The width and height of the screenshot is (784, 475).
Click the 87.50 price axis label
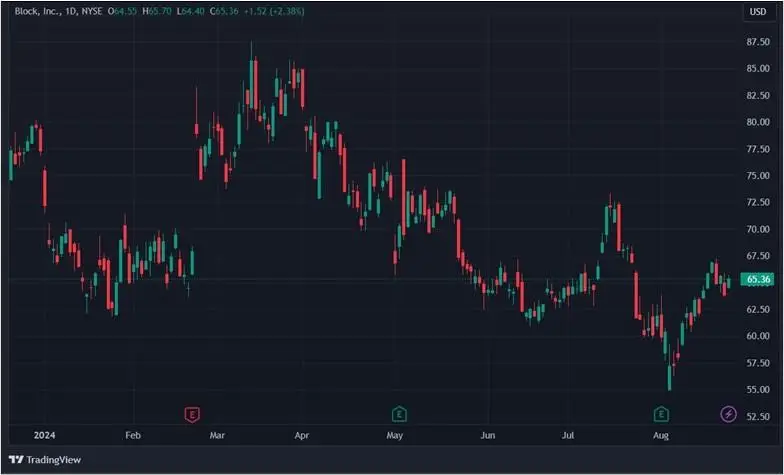757,42
